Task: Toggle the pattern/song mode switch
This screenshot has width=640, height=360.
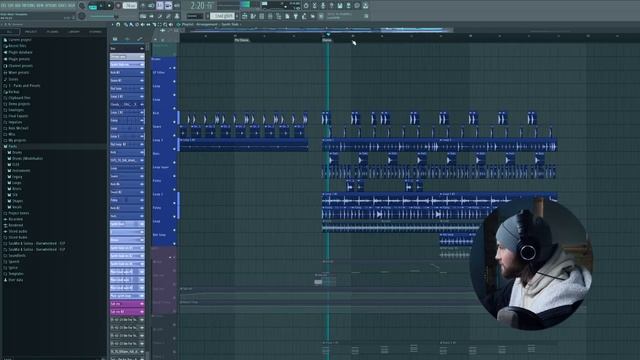Action: tap(93, 6)
